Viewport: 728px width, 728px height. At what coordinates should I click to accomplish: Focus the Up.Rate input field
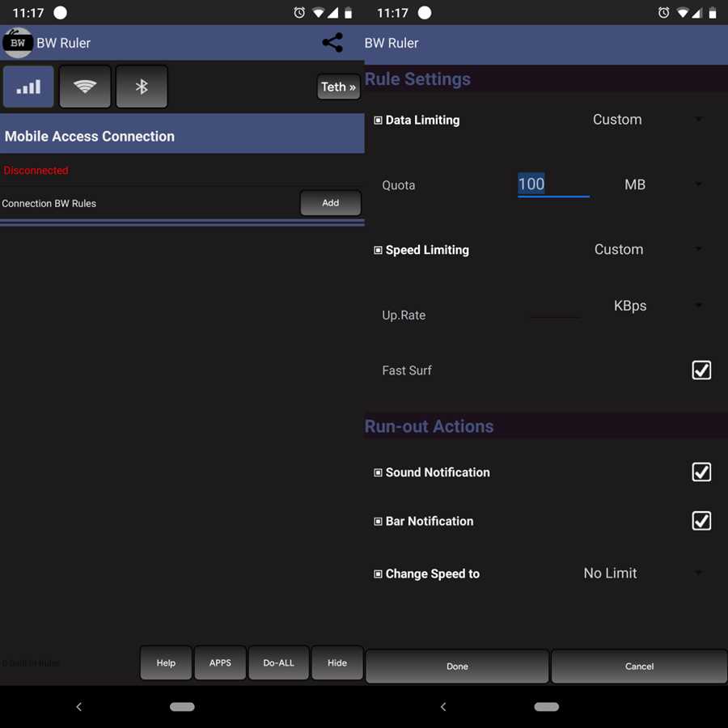tap(555, 311)
